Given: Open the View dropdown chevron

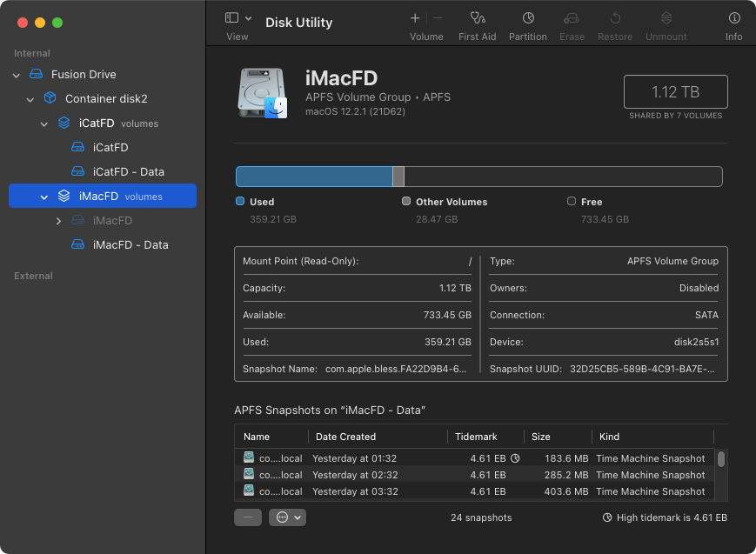Looking at the screenshot, I should pos(248,18).
